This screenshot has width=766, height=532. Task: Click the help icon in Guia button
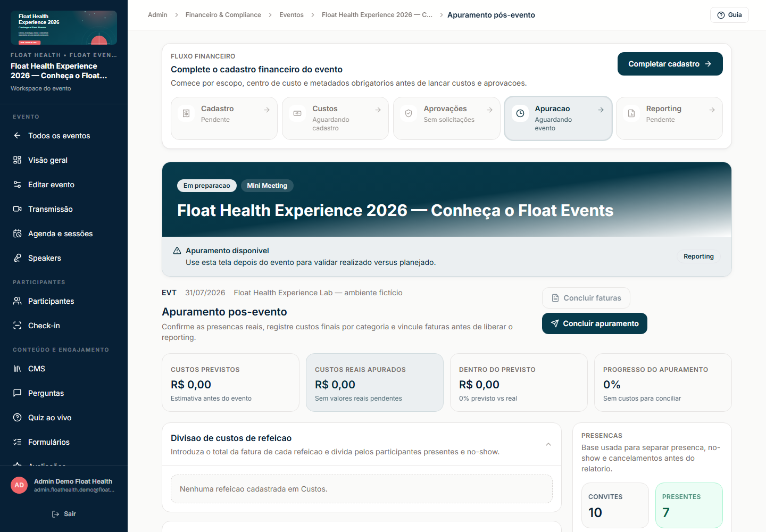click(x=721, y=15)
